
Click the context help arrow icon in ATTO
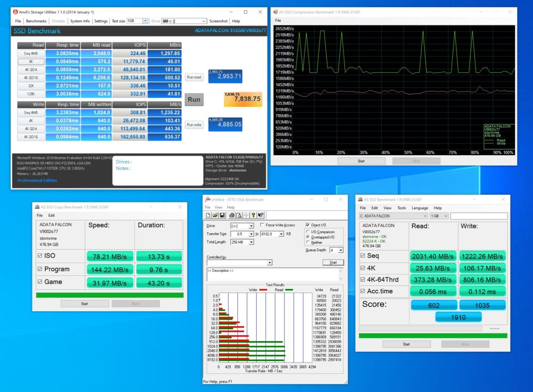pyautogui.click(x=261, y=215)
